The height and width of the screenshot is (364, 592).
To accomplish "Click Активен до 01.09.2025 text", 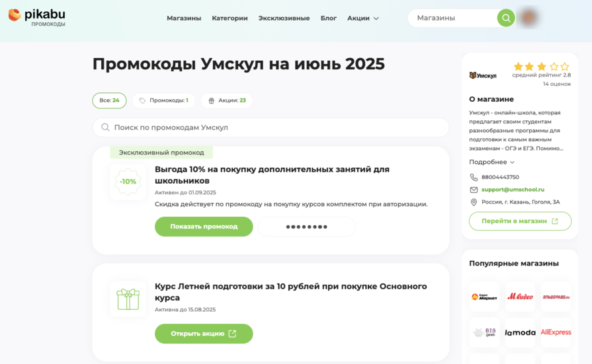I will click(x=185, y=192).
